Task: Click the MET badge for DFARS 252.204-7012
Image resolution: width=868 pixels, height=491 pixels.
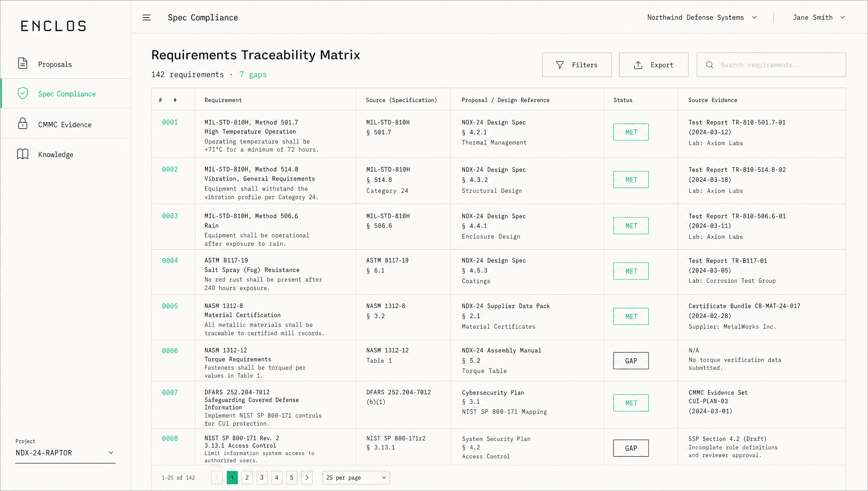Action: pos(631,403)
